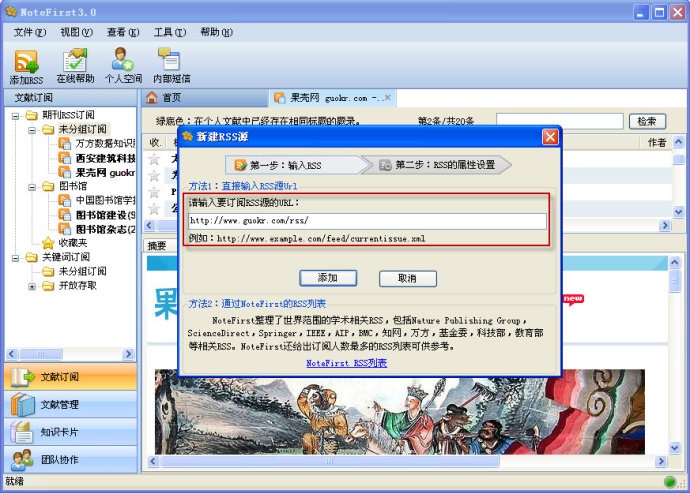Open the 收藏夹 favorites star item
Image resolution: width=690 pixels, height=494 pixels.
(x=65, y=243)
